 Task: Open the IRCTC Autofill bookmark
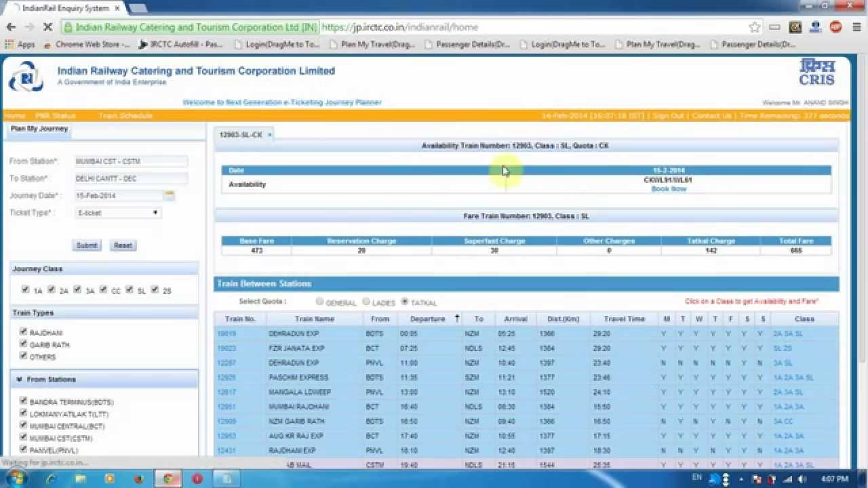[180, 44]
